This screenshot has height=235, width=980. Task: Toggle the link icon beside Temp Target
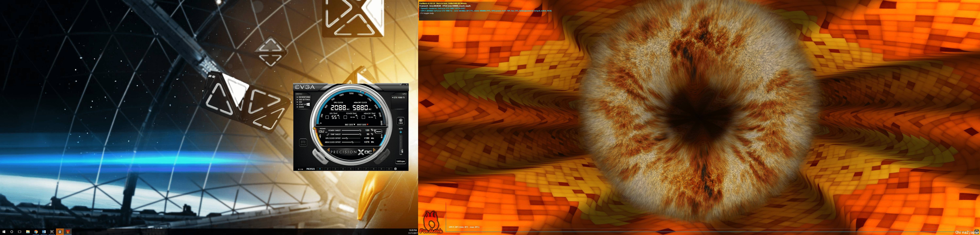click(x=328, y=135)
